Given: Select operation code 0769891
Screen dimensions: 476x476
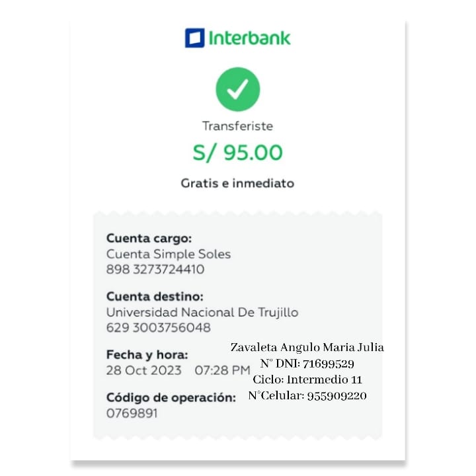Looking at the screenshot, I should [132, 413].
